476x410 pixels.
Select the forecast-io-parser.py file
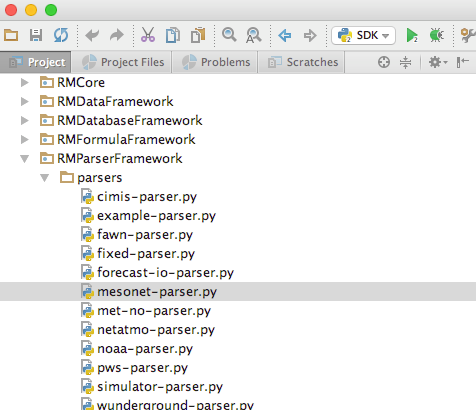(165, 273)
